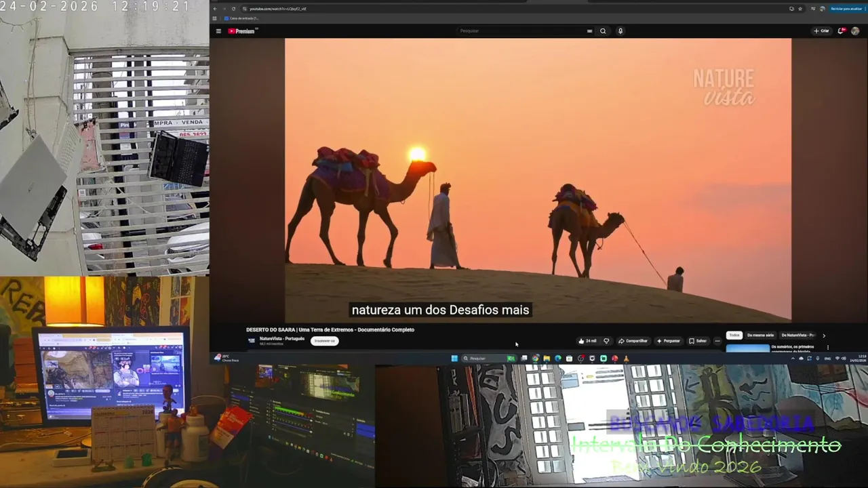Bookmark this page with the star icon
The width and height of the screenshot is (868, 488).
[x=800, y=9]
